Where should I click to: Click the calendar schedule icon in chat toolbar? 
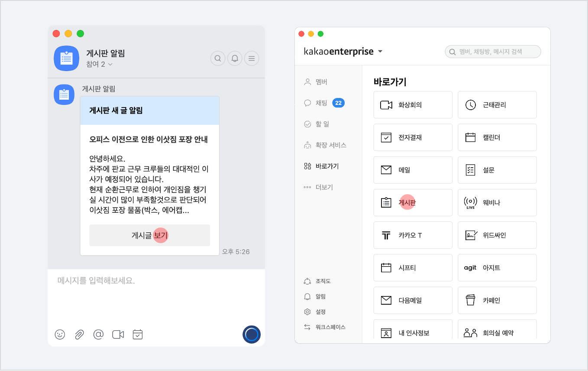click(x=138, y=334)
